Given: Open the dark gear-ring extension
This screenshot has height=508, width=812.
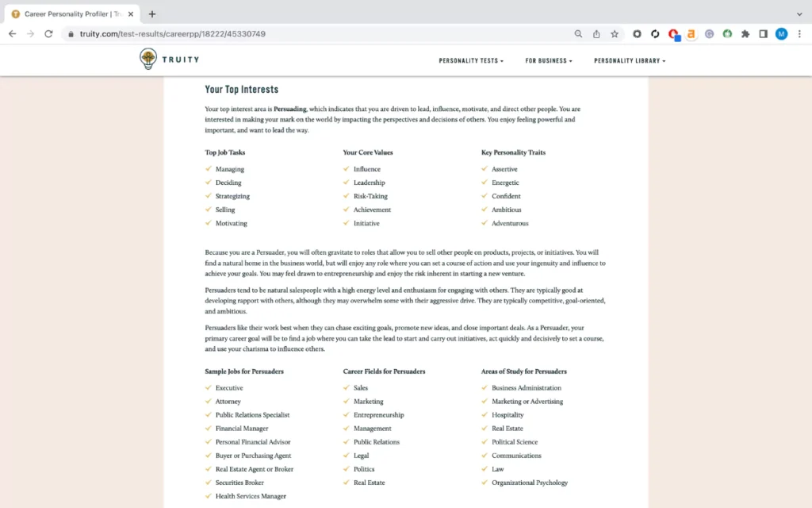Looking at the screenshot, I should tap(637, 33).
